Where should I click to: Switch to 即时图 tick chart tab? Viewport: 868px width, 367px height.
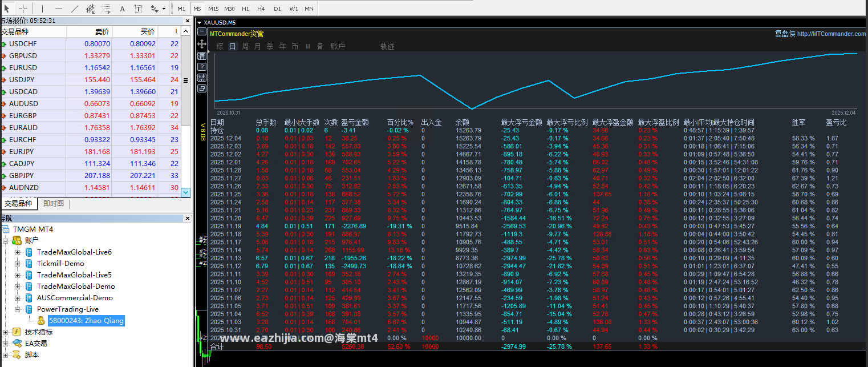54,203
